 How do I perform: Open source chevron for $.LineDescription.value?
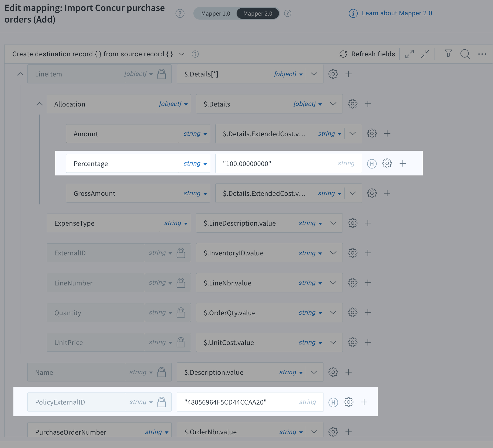pos(333,223)
